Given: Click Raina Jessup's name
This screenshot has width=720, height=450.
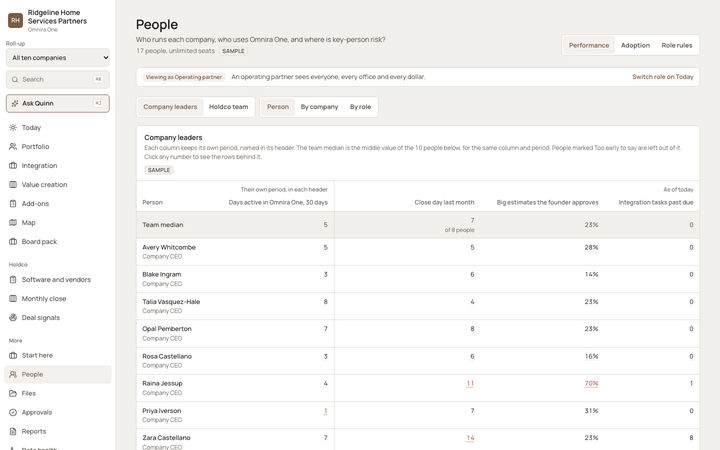Looking at the screenshot, I should pos(162,383).
